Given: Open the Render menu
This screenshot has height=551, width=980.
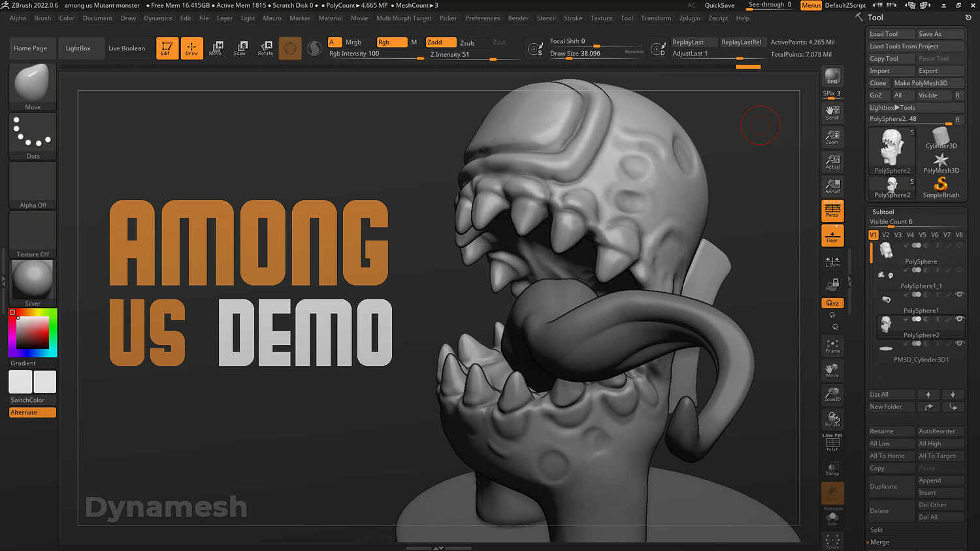Looking at the screenshot, I should [x=518, y=18].
